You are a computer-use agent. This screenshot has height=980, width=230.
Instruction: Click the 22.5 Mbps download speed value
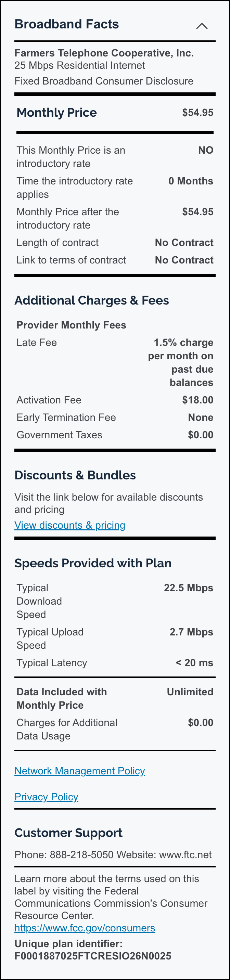189,588
